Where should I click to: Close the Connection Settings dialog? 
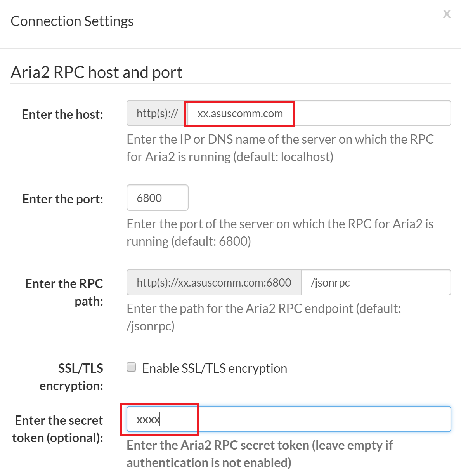click(447, 14)
